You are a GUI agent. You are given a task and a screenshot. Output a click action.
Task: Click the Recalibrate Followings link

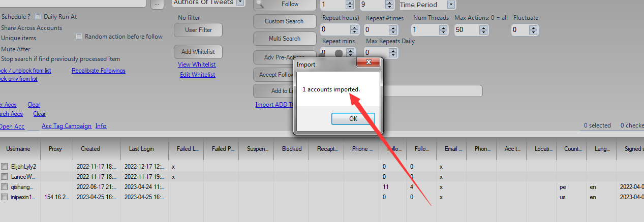coord(99,71)
